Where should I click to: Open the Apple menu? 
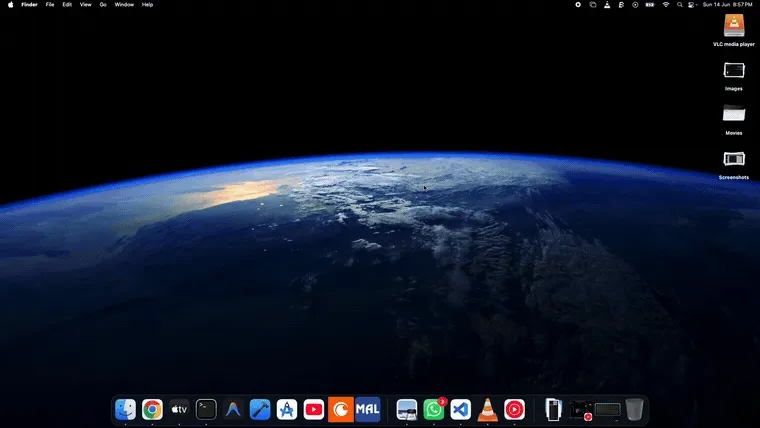point(11,5)
